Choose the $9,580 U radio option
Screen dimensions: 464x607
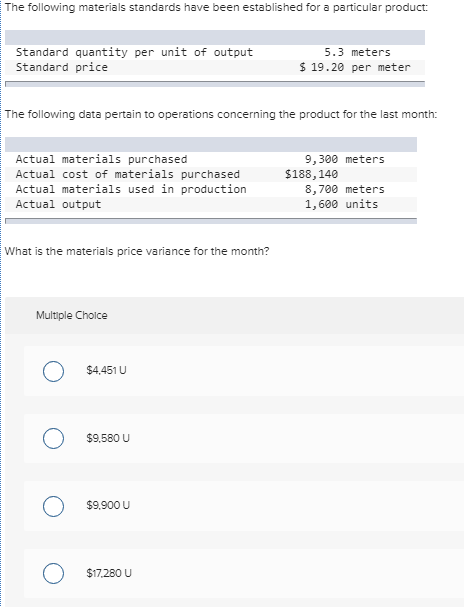pyautogui.click(x=53, y=438)
